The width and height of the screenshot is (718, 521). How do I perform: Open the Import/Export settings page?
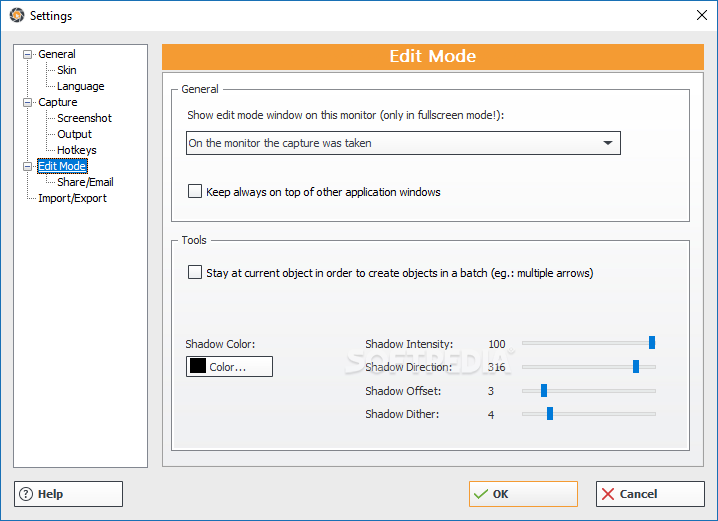(x=72, y=198)
